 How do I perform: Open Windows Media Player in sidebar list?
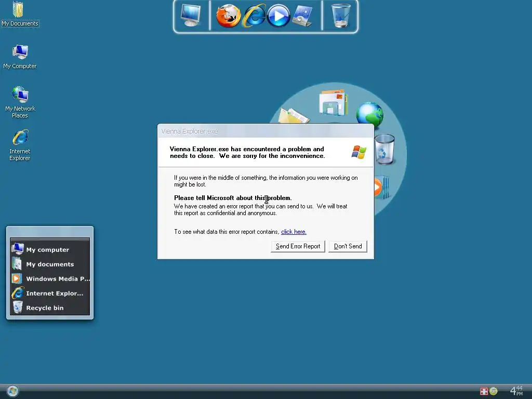[50, 278]
